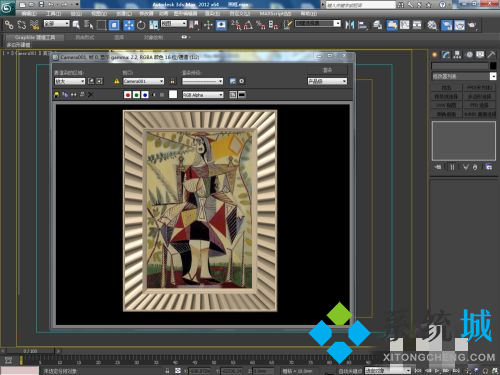Click the black object color swatch
500x375 pixels.
tap(493, 66)
